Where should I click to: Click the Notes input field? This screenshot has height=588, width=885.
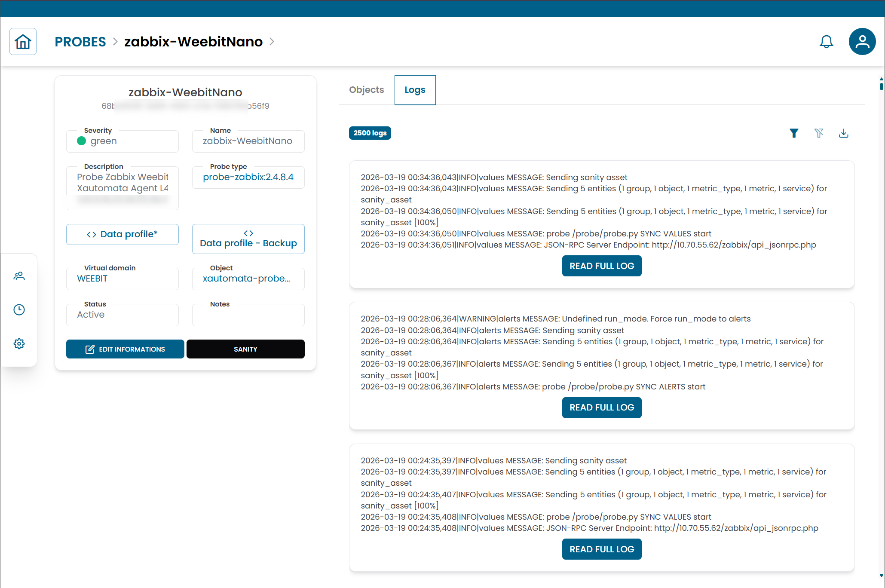click(248, 315)
